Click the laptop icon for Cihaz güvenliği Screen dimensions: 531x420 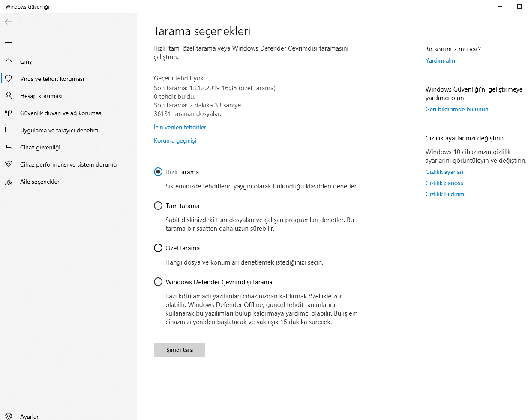9,147
